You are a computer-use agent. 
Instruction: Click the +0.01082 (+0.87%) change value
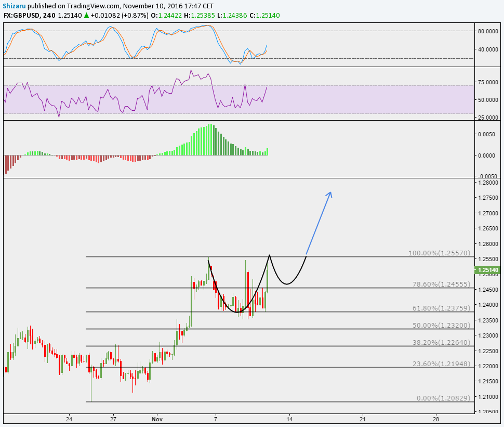point(120,16)
